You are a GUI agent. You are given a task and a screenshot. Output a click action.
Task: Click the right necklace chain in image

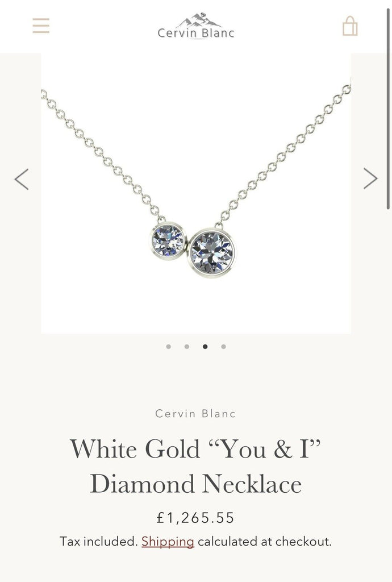pos(283,155)
